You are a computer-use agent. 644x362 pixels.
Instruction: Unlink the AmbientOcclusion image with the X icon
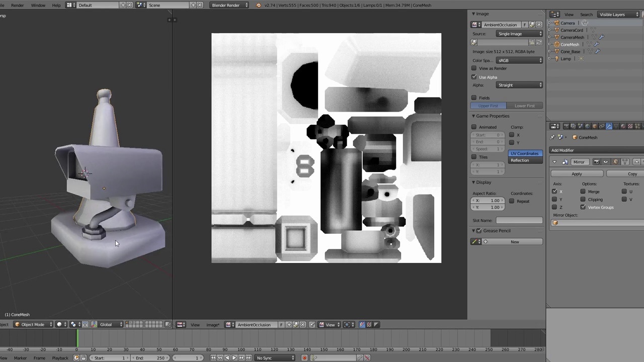pyautogui.click(x=539, y=25)
